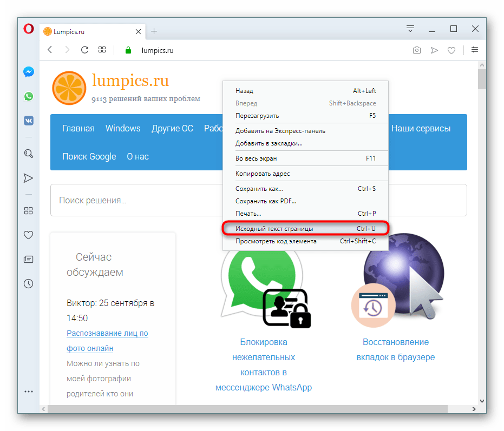Add page to bookmarks heart in address bar
The image size is (504, 431).
451,50
